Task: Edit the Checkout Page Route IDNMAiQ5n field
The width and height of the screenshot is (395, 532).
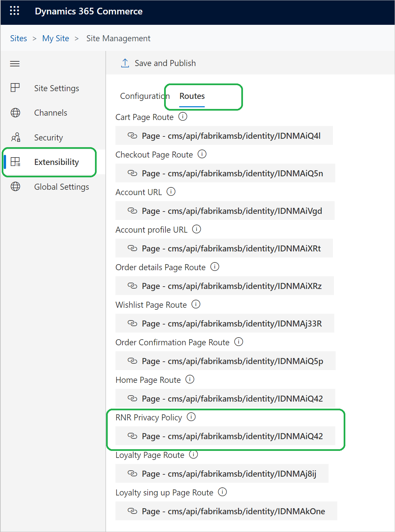Action: coord(225,173)
